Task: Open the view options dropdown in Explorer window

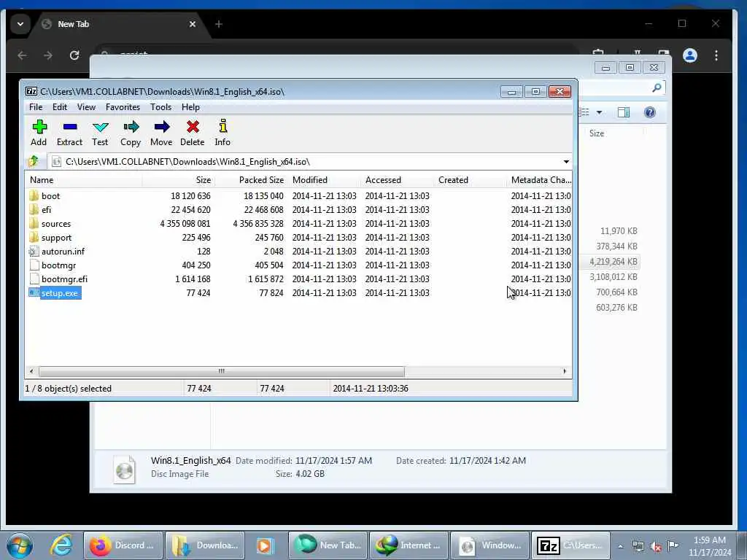Action: (x=600, y=112)
